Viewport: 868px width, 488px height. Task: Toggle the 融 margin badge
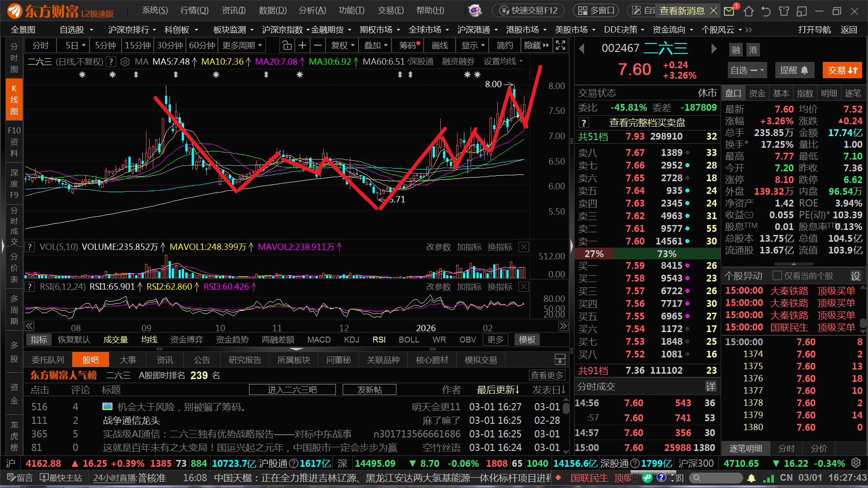736,50
